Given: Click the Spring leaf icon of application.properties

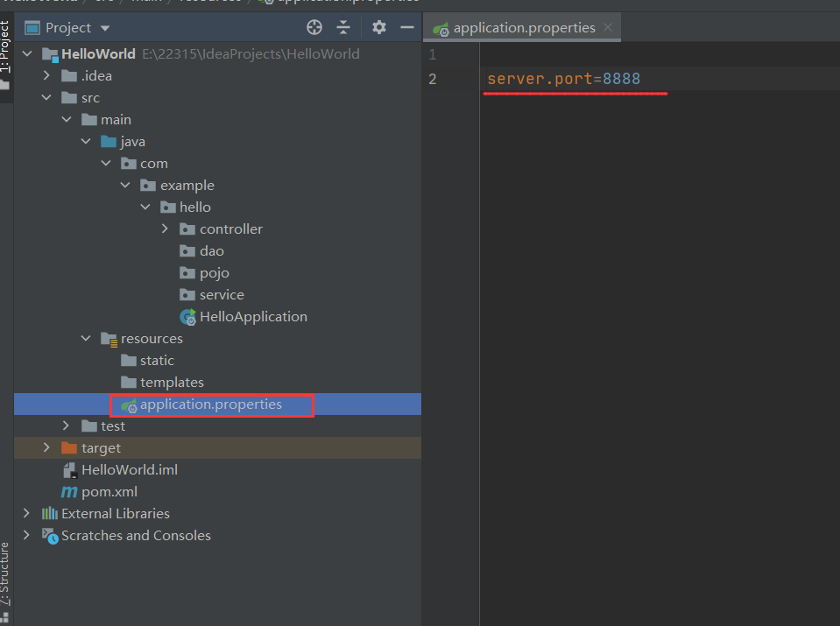Looking at the screenshot, I should [x=129, y=405].
